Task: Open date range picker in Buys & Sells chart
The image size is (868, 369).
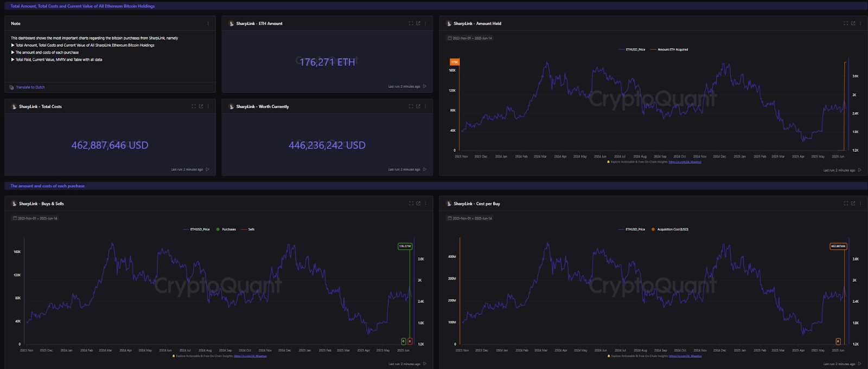Action: 35,218
